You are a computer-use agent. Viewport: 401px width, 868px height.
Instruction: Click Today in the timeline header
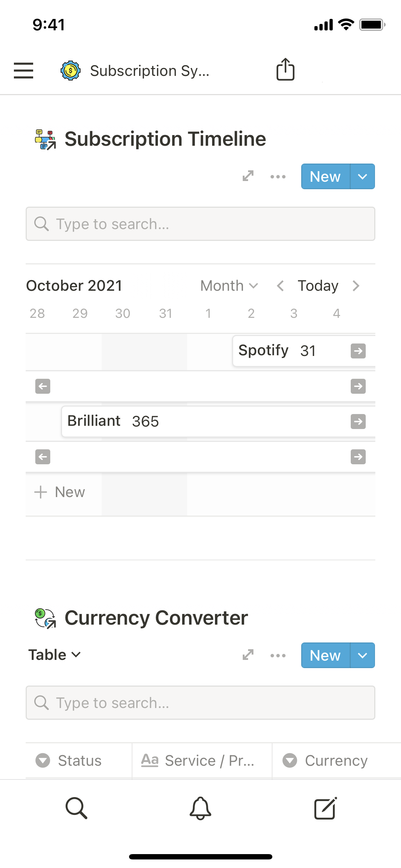(x=318, y=286)
